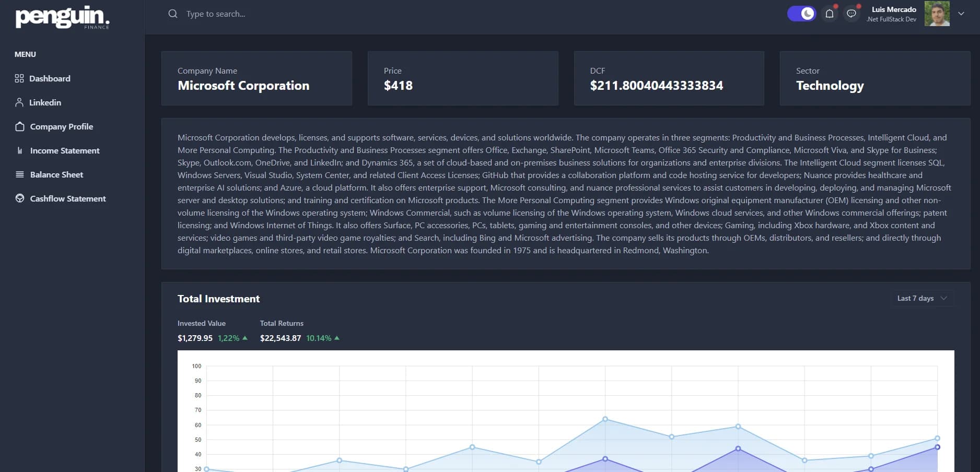Viewport: 980px width, 472px height.
Task: Click the Technology sector value
Action: [x=830, y=86]
